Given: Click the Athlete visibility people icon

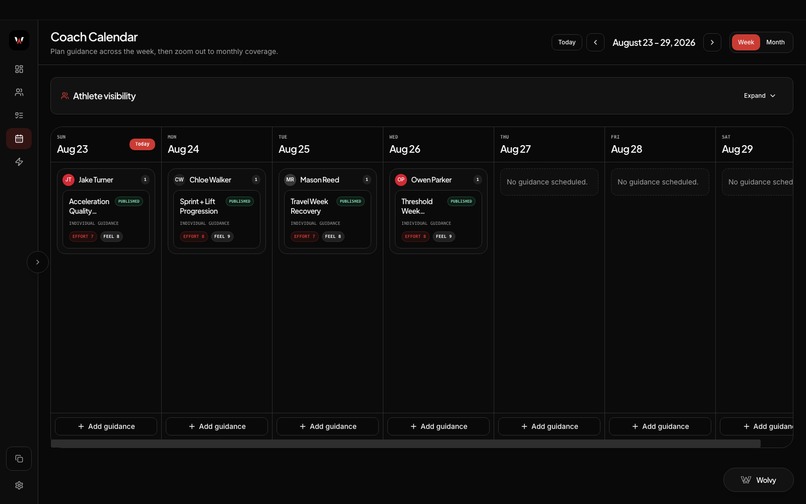Looking at the screenshot, I should [x=65, y=96].
